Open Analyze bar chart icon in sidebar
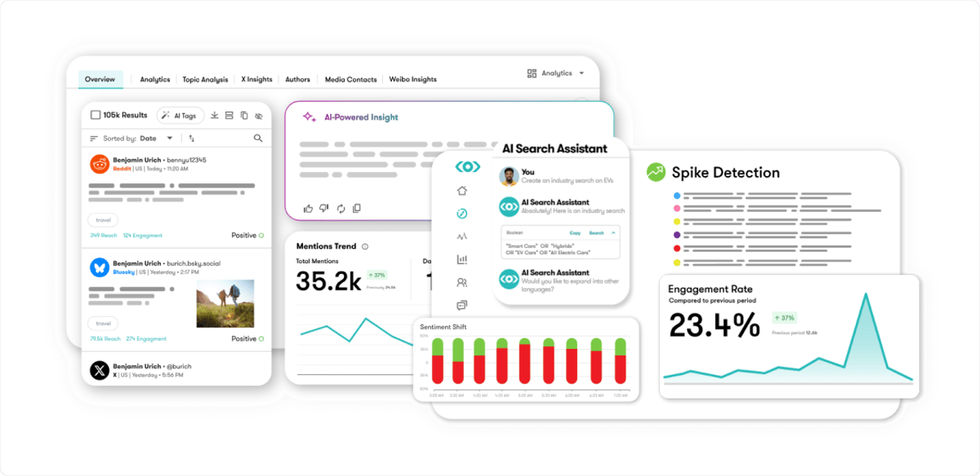Screen dimensions: 980x476 click(462, 259)
